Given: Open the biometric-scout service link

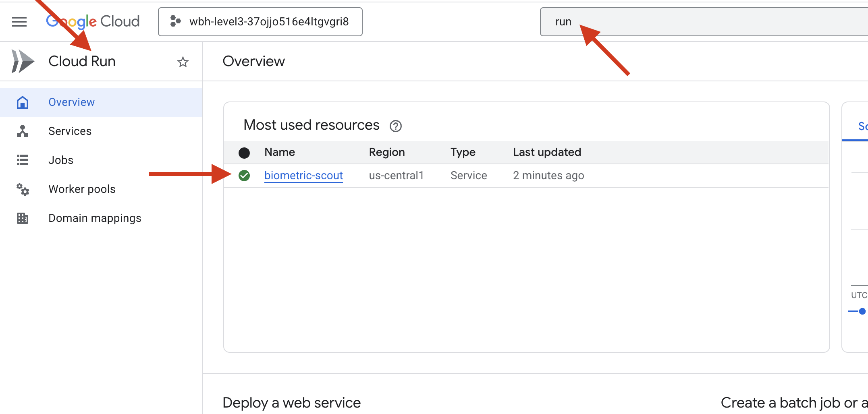Looking at the screenshot, I should [303, 176].
